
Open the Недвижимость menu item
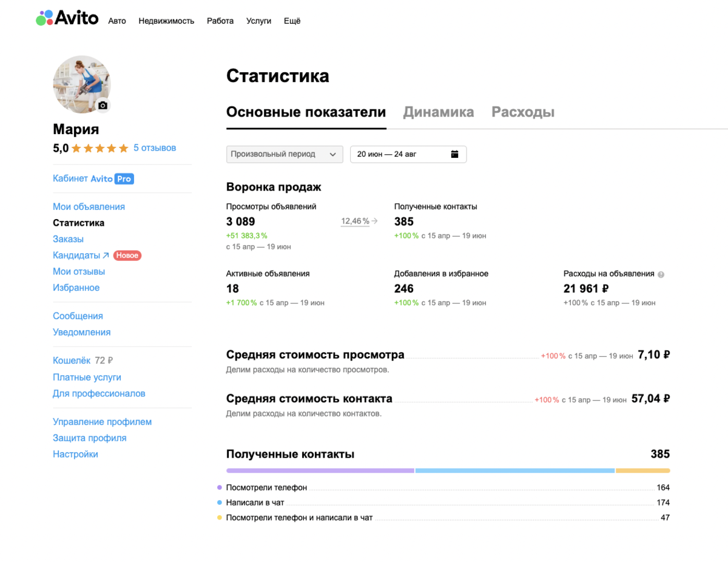166,21
